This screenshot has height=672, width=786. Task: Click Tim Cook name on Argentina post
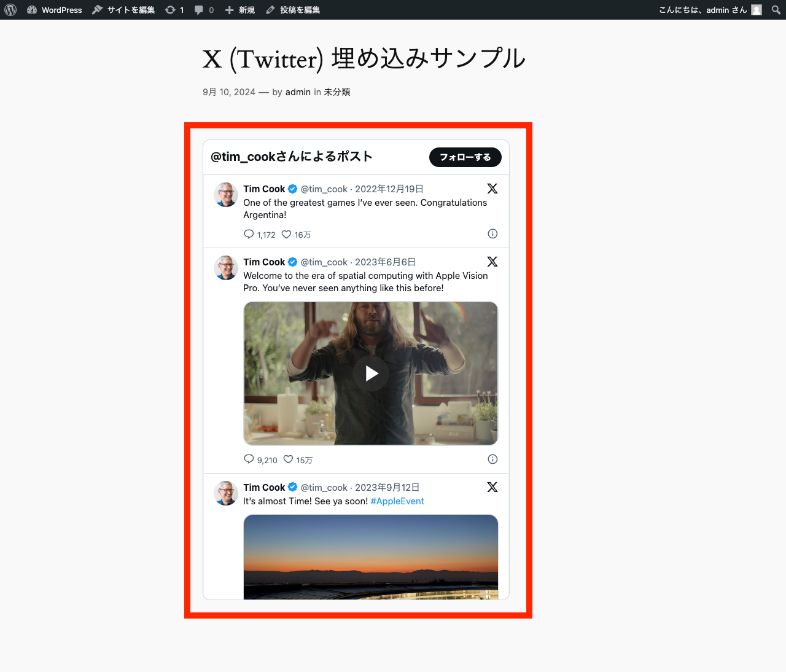264,189
